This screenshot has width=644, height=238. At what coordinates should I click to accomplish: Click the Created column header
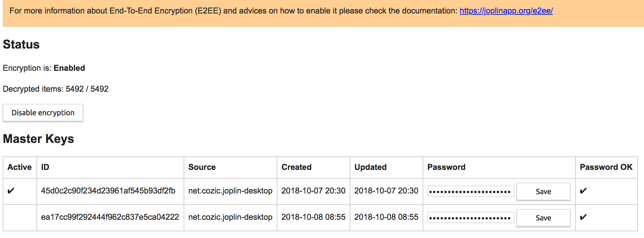pos(296,167)
